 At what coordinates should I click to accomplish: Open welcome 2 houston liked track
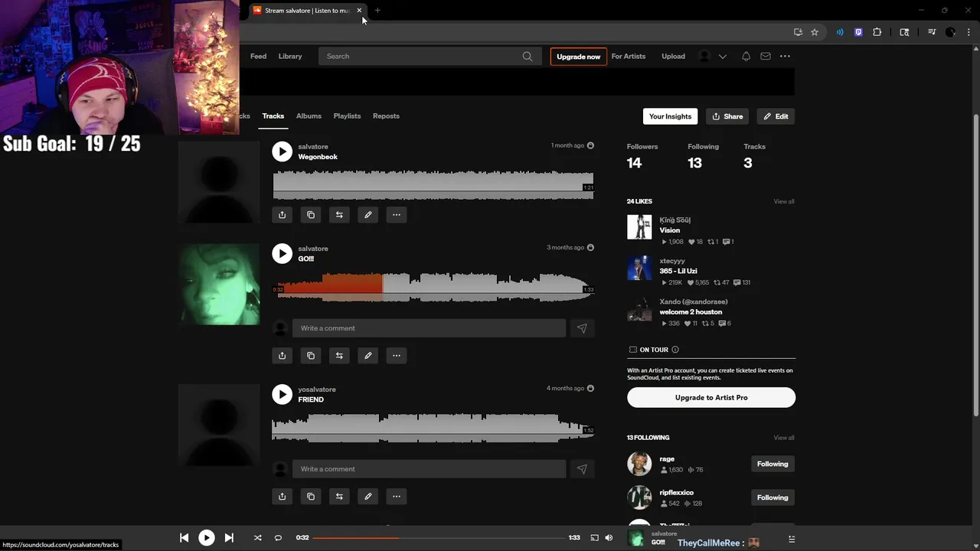tap(691, 312)
